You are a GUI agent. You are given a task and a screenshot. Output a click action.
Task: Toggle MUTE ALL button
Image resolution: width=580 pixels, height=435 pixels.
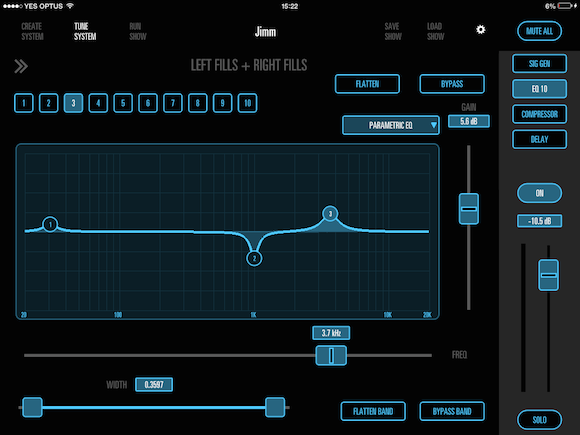click(539, 31)
